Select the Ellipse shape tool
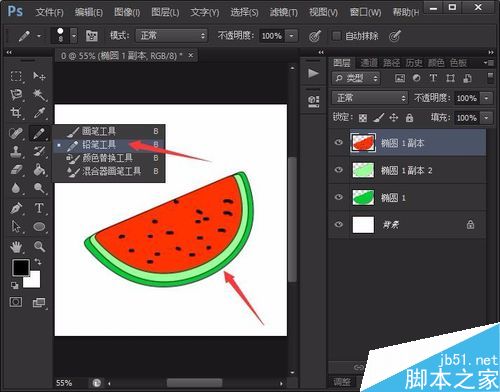500x392 pixels. tap(39, 227)
